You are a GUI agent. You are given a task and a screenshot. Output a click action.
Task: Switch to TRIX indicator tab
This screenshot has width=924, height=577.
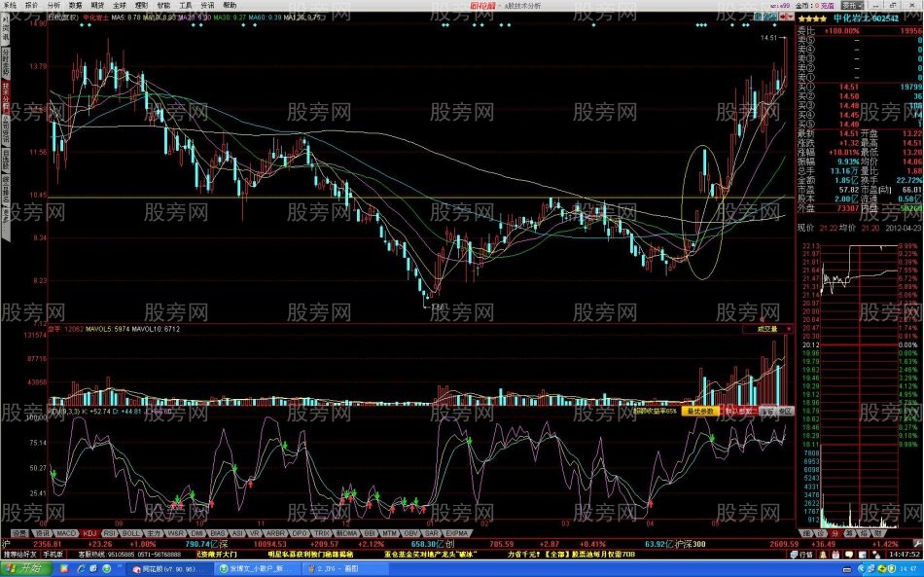click(x=322, y=533)
